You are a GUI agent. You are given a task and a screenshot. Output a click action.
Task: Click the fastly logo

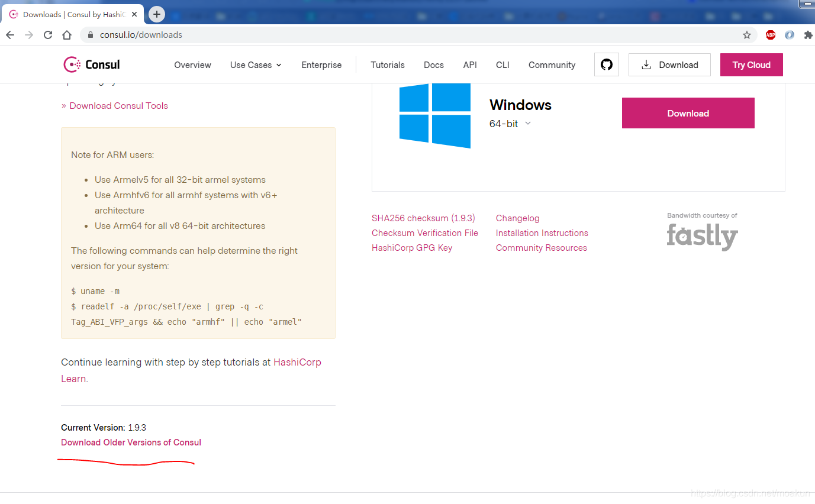703,237
